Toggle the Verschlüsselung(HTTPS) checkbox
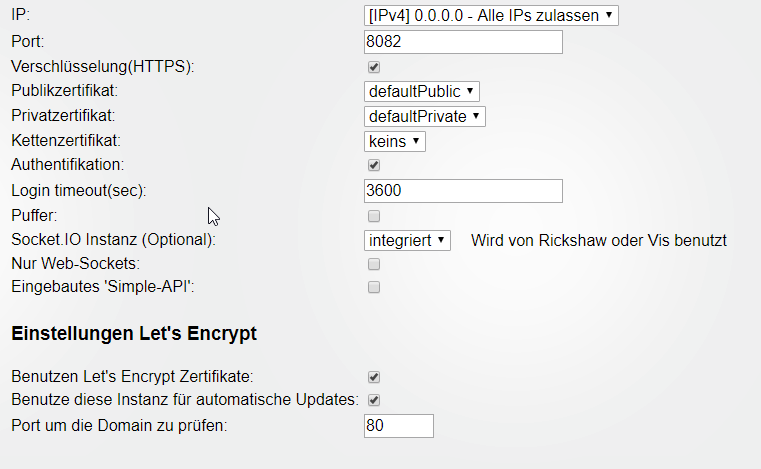Screen dimensions: 761x469 (x=374, y=67)
